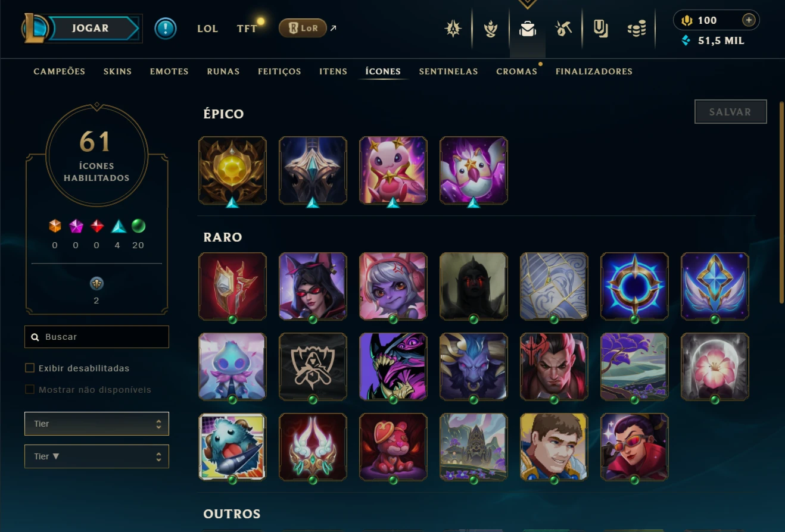The image size is (785, 532).
Task: Click the alert exclamation icon
Action: tap(166, 29)
